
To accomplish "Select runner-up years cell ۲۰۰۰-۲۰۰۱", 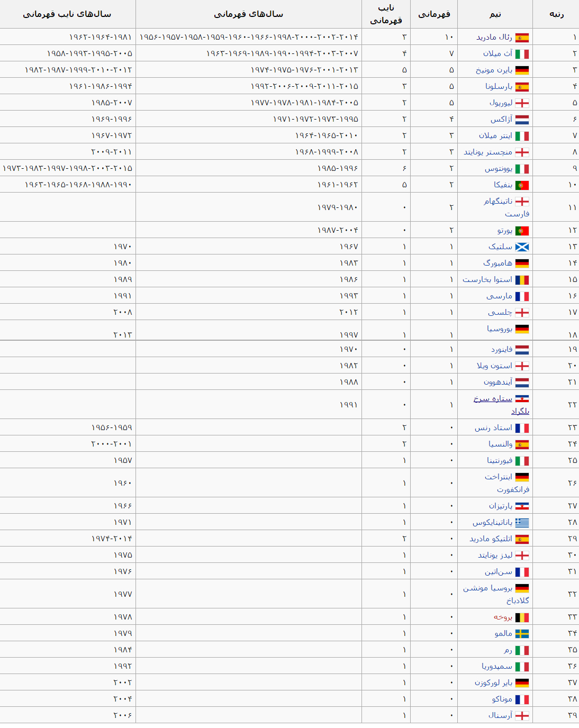I will (x=68, y=444).
